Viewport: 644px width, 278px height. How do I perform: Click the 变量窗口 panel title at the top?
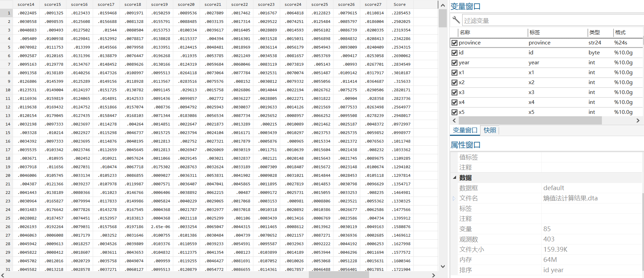[465, 6]
